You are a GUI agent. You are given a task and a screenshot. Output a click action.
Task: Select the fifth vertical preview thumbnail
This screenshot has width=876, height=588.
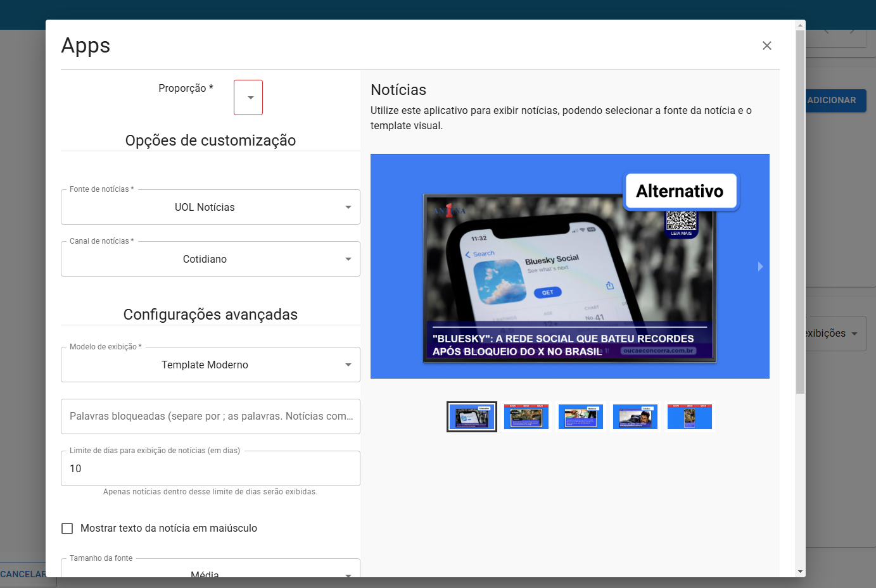point(690,416)
